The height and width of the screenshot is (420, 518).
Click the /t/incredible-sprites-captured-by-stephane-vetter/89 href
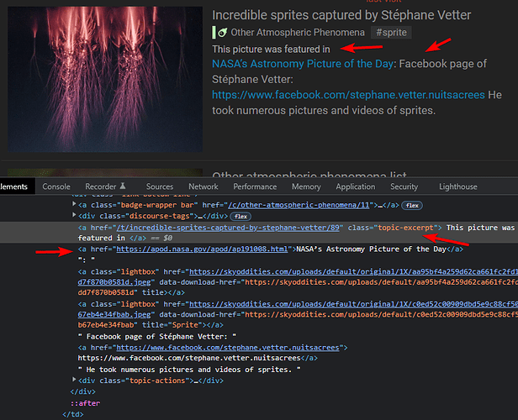click(x=228, y=228)
